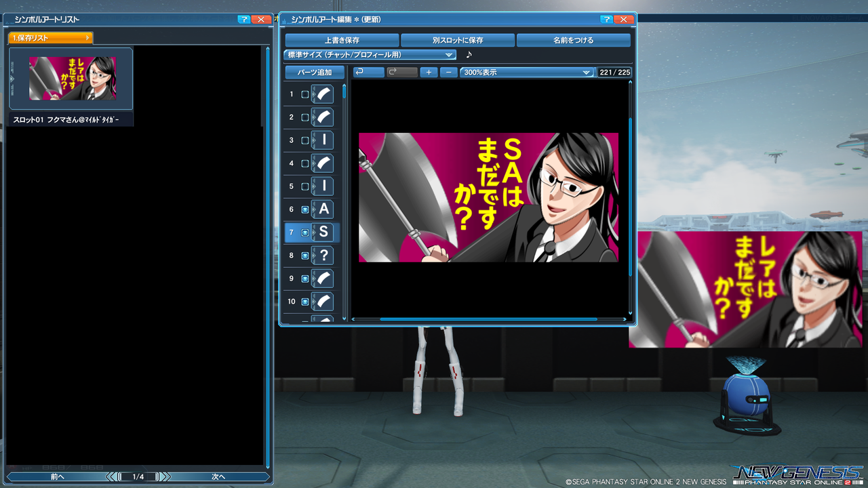868x488 pixels.
Task: Hide part 10 with its eye toggle
Action: coord(305,302)
